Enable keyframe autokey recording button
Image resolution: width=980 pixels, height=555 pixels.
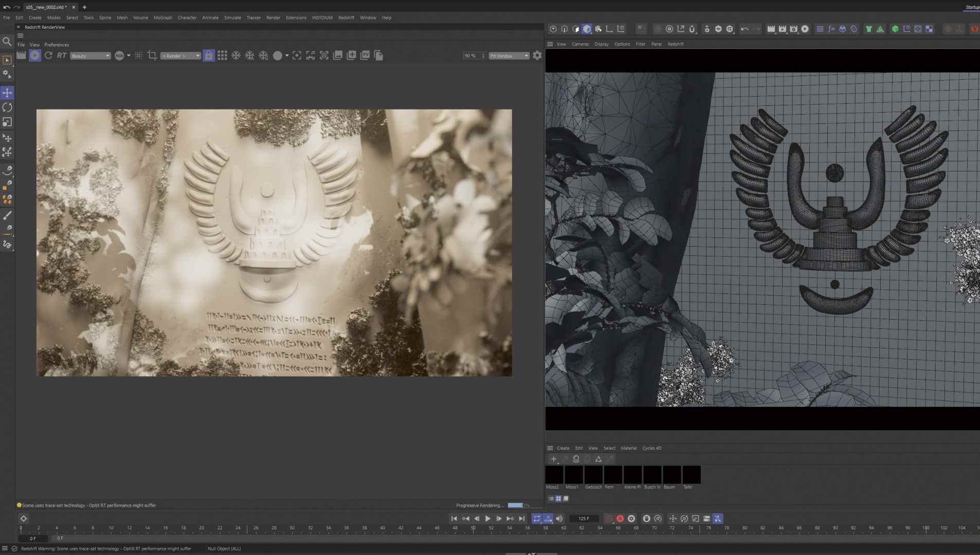click(x=621, y=519)
